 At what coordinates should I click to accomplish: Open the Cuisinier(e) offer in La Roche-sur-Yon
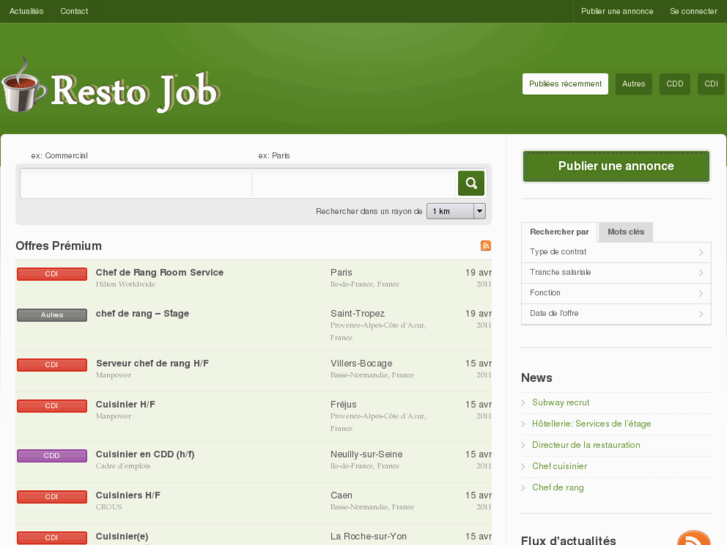pos(122,537)
